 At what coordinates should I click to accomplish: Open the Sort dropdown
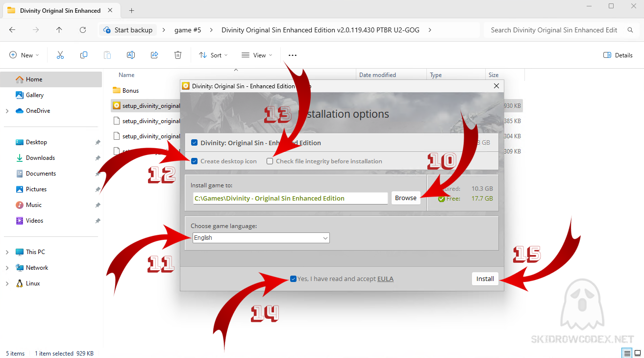click(x=213, y=55)
